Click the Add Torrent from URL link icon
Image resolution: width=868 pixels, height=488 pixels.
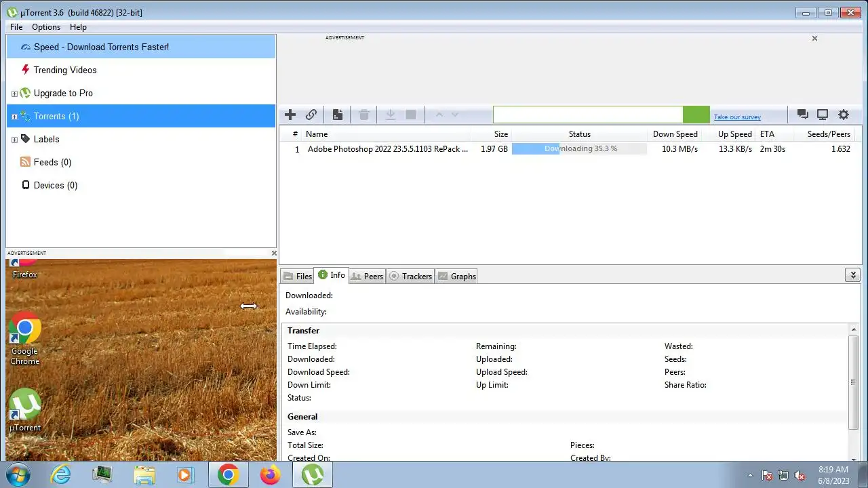[x=311, y=115]
